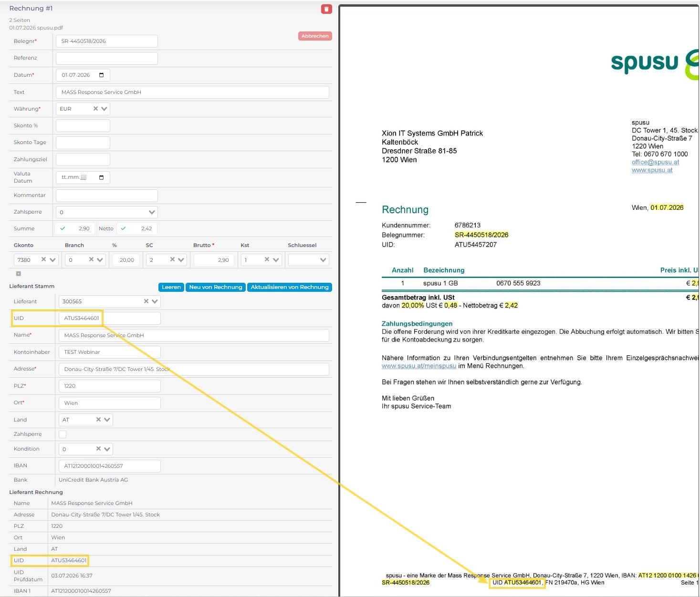Click the percent field showing 20,00
Viewport: 700px width, 597px height.
pyautogui.click(x=126, y=260)
